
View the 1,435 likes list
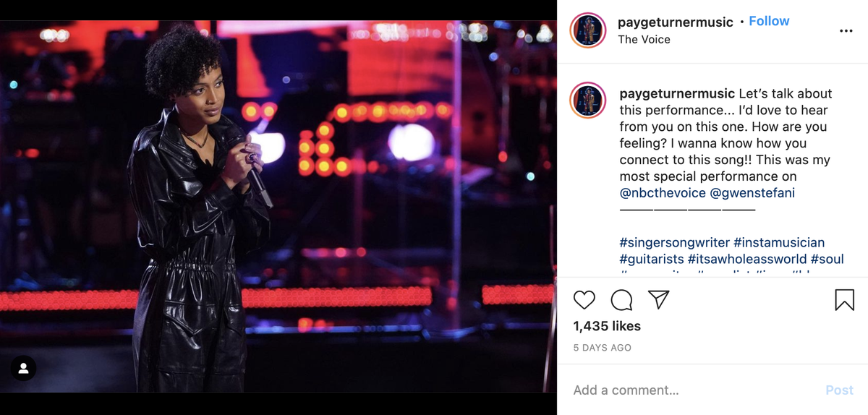607,326
